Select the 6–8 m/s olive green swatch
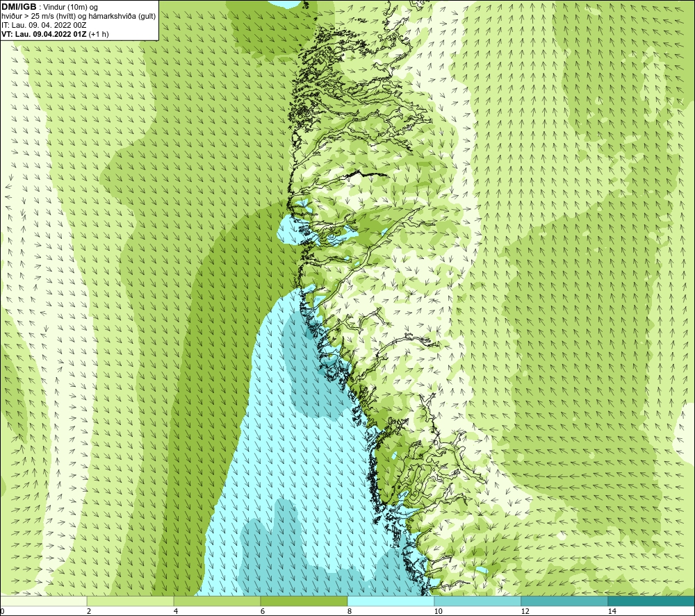The image size is (695, 616). (304, 601)
